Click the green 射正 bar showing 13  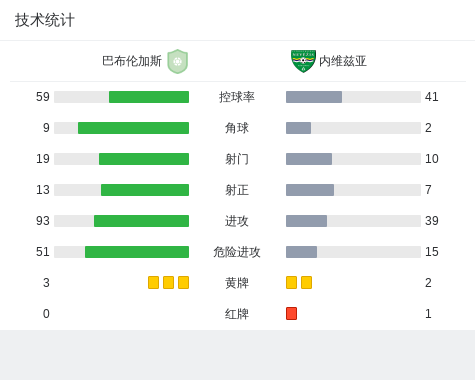145,190
